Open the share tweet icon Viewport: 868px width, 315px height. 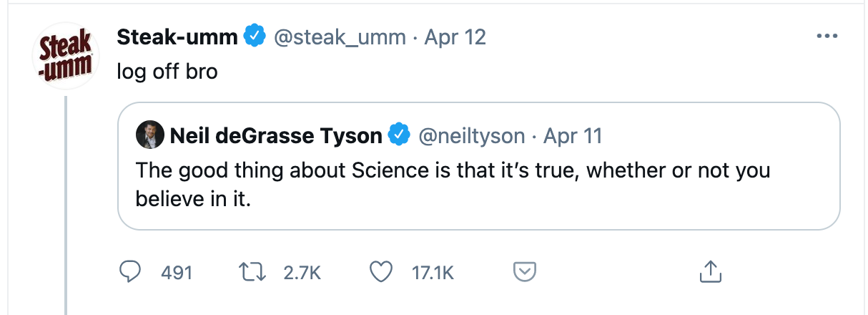coord(709,272)
